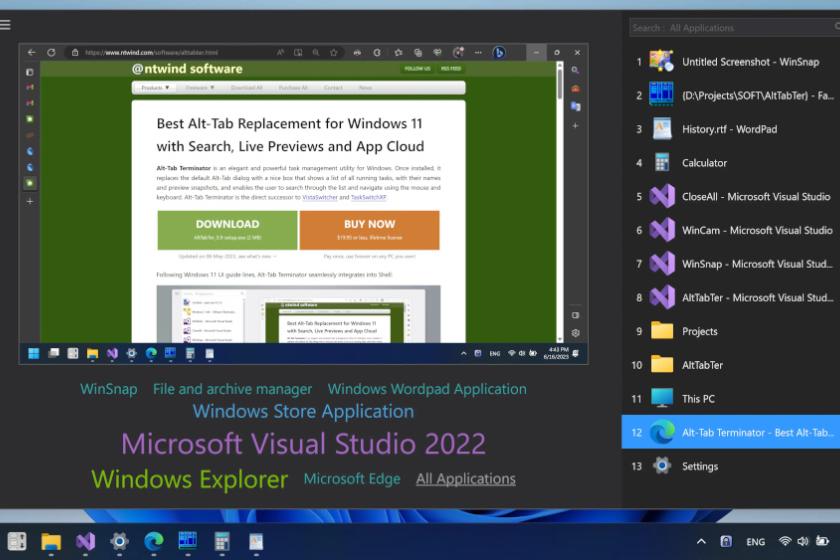Click the Edge sidebar settings gear
This screenshot has height=560, width=840.
coord(575,333)
